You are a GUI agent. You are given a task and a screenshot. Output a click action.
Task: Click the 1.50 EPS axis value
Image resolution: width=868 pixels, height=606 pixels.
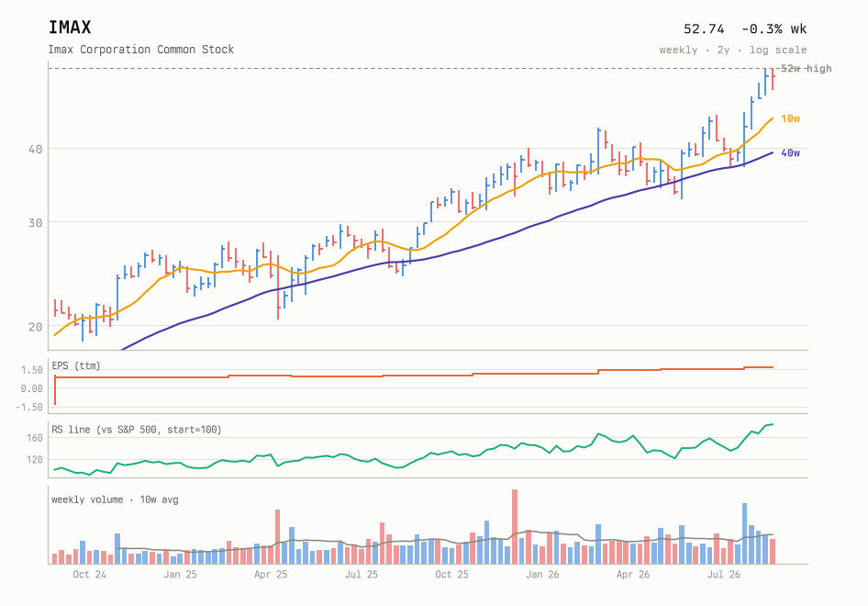(x=31, y=370)
